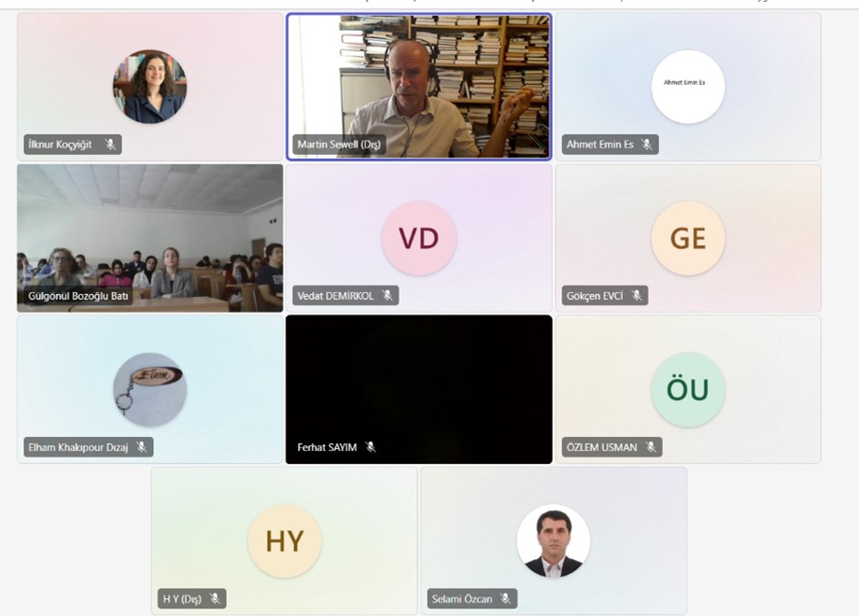Click Selami Özcan's muted microphone icon

(506, 599)
